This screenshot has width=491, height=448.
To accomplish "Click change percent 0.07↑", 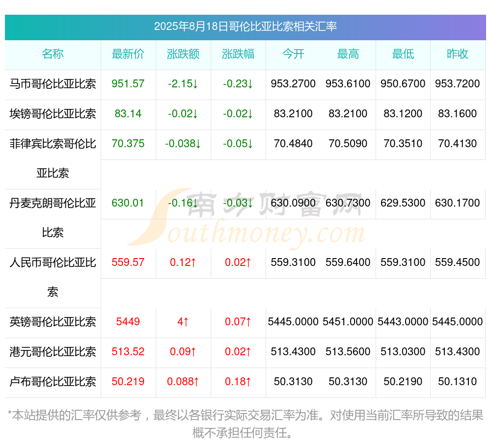I will (x=238, y=321).
